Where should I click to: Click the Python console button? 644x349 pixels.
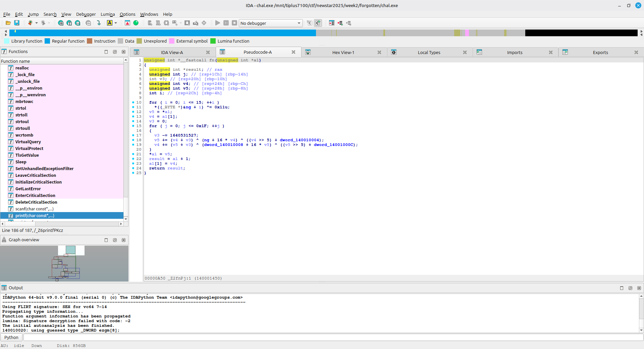pos(11,337)
